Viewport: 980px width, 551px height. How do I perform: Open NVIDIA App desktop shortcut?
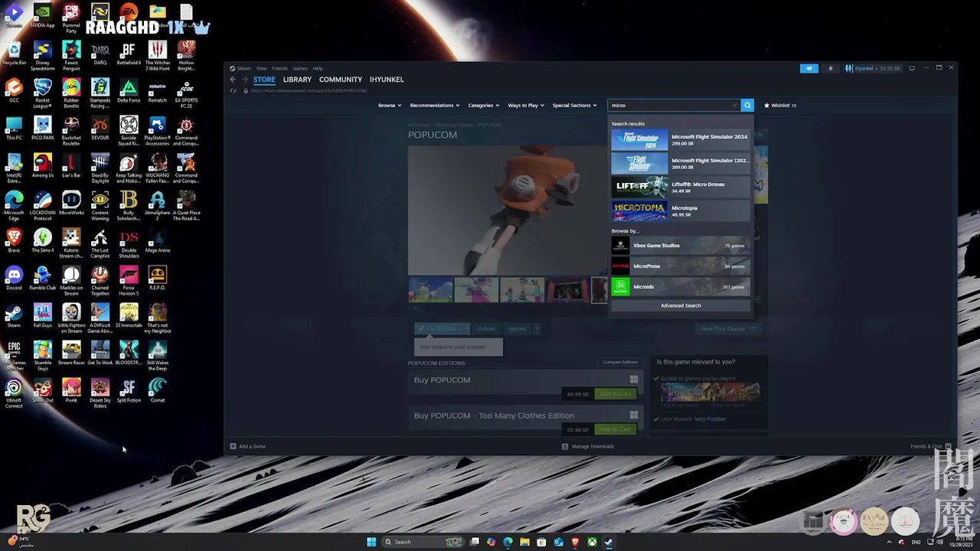(42, 15)
